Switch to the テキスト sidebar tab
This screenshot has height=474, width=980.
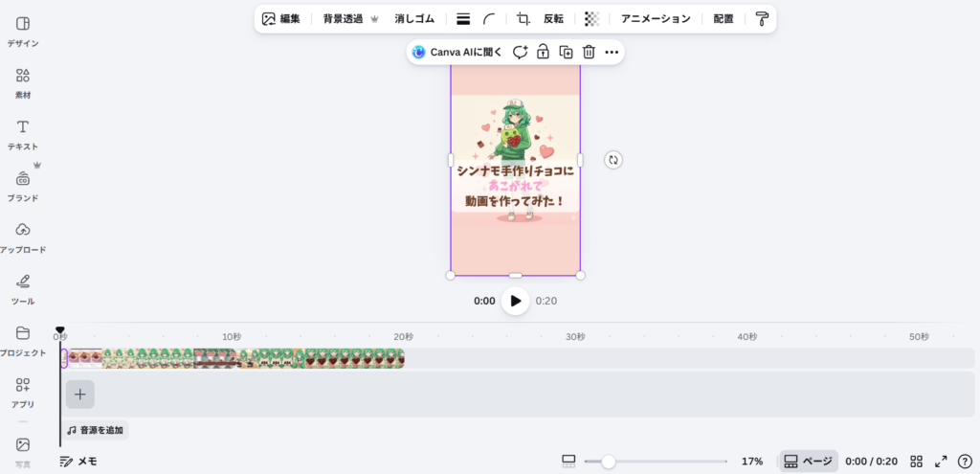[x=23, y=134]
